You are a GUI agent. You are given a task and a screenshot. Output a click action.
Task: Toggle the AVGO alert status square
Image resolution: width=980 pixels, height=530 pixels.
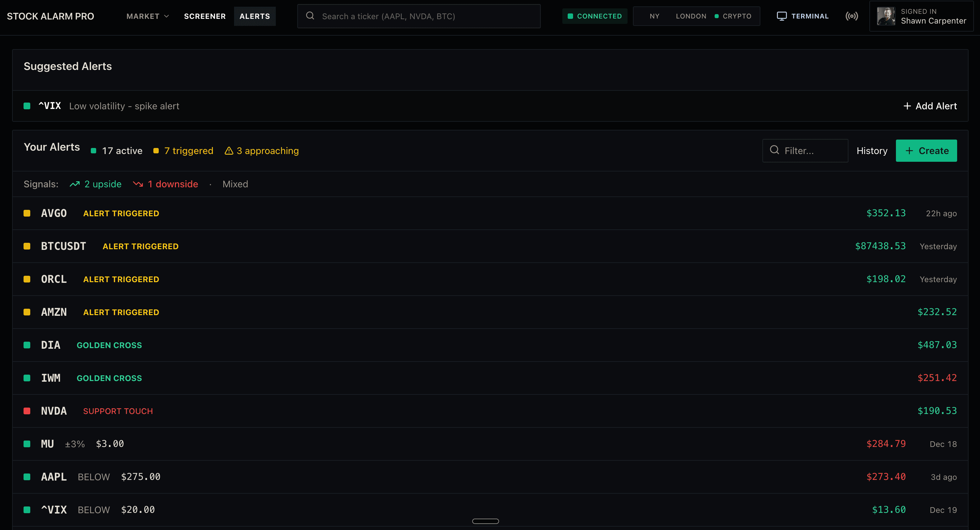coord(27,213)
